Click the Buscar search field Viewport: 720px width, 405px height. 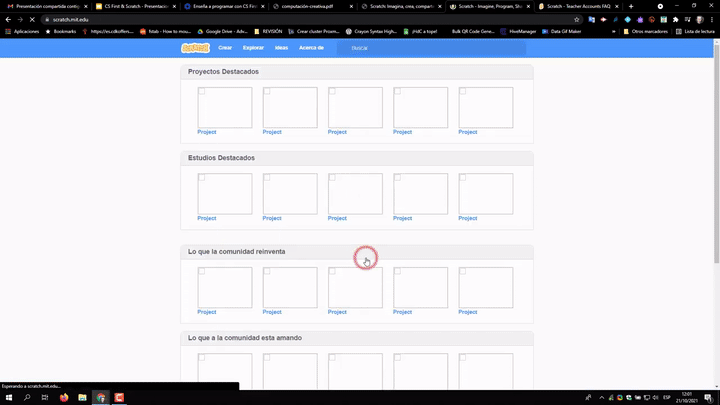pos(430,47)
